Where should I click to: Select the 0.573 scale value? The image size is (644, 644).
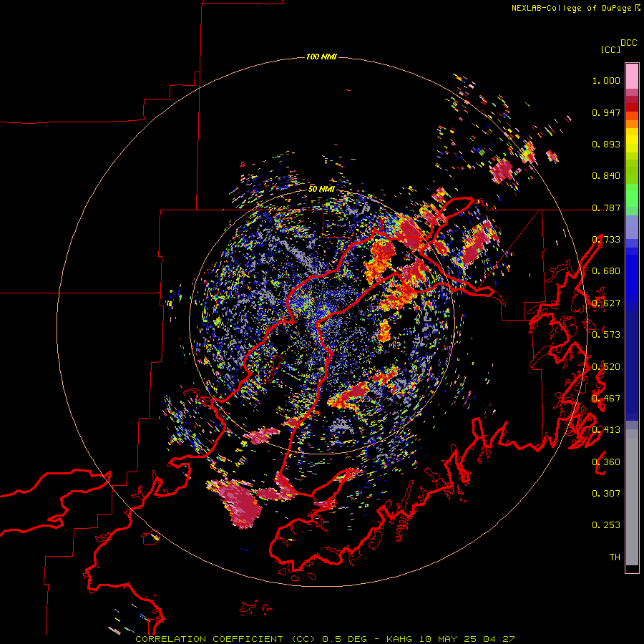click(x=606, y=335)
